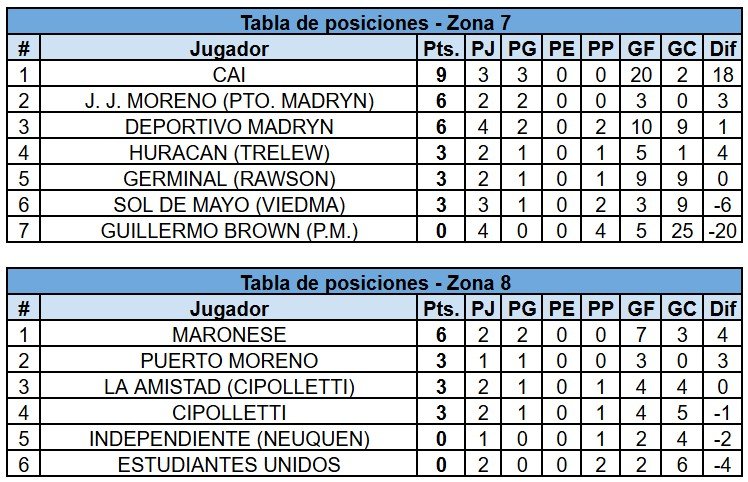Click the Zona 7 table title

click(x=375, y=22)
